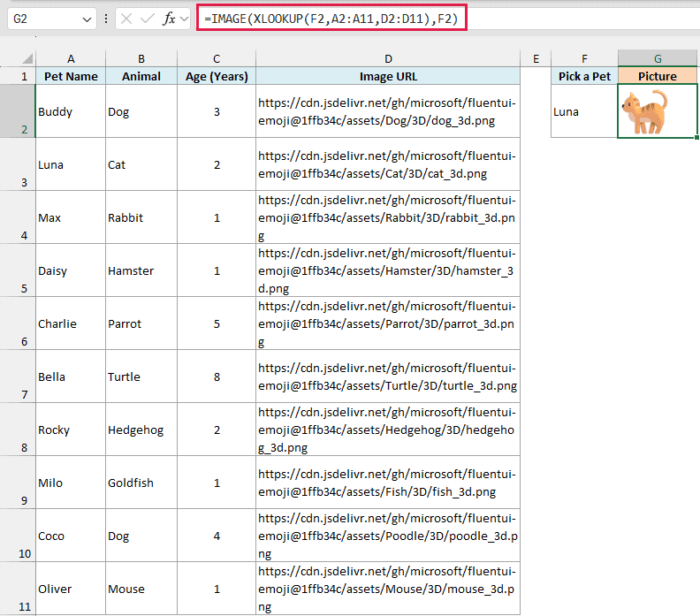Click the fill handle at G2 corner

tap(696, 138)
